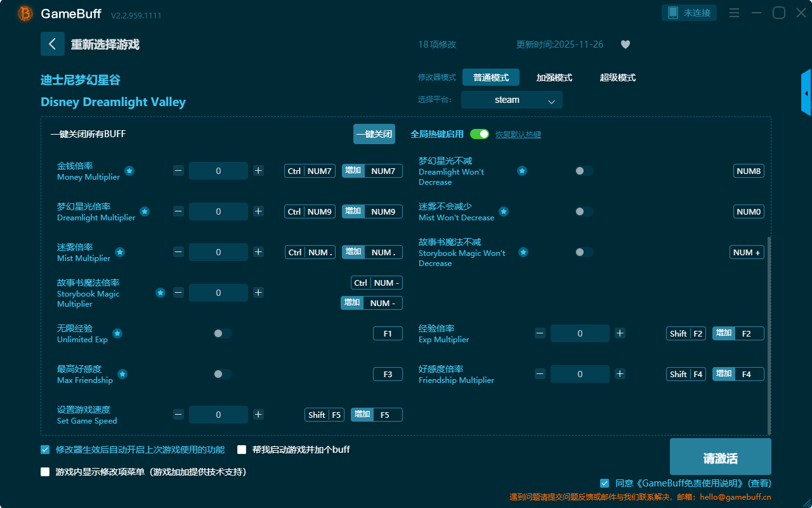Open the steam platform dropdown
Screen dimensions: 812x508
coord(512,100)
